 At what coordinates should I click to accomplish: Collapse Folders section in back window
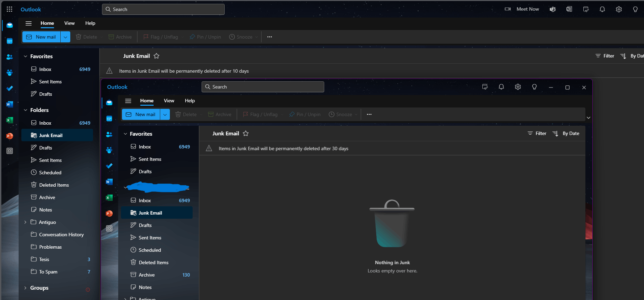tap(25, 110)
